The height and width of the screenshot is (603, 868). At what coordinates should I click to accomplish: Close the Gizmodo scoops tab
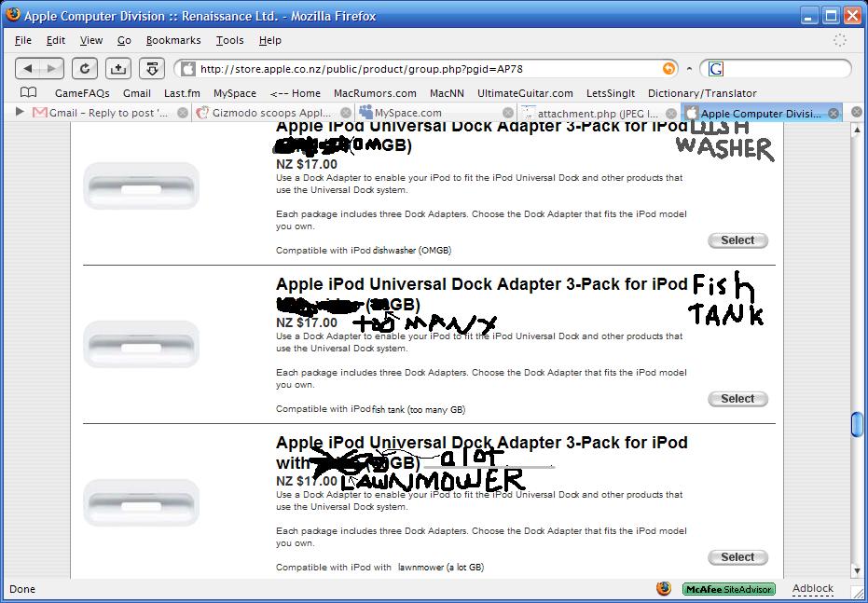[346, 113]
